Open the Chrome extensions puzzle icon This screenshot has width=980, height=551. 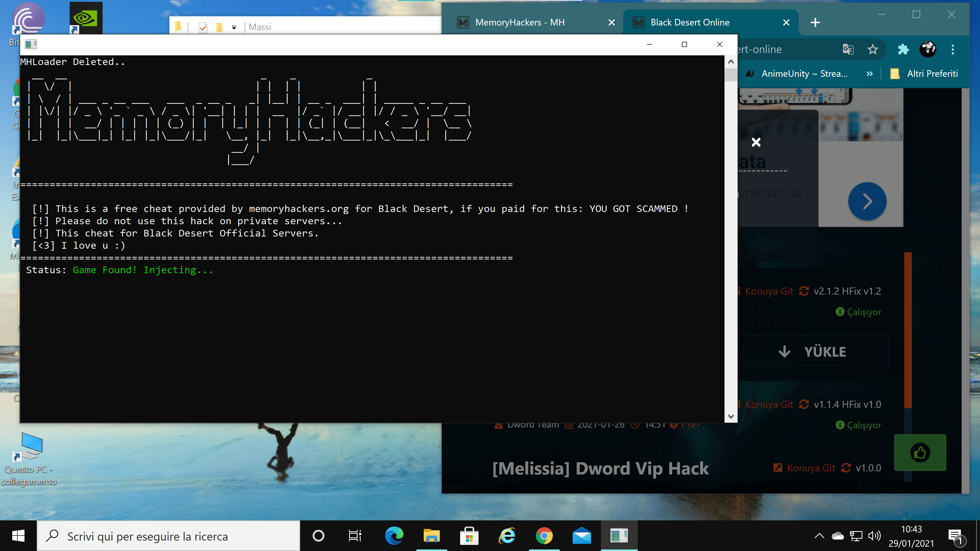pos(903,49)
